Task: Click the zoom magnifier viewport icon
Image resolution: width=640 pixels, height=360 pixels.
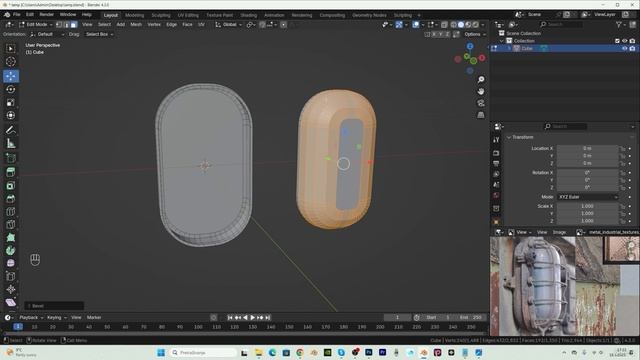Action: (481, 80)
